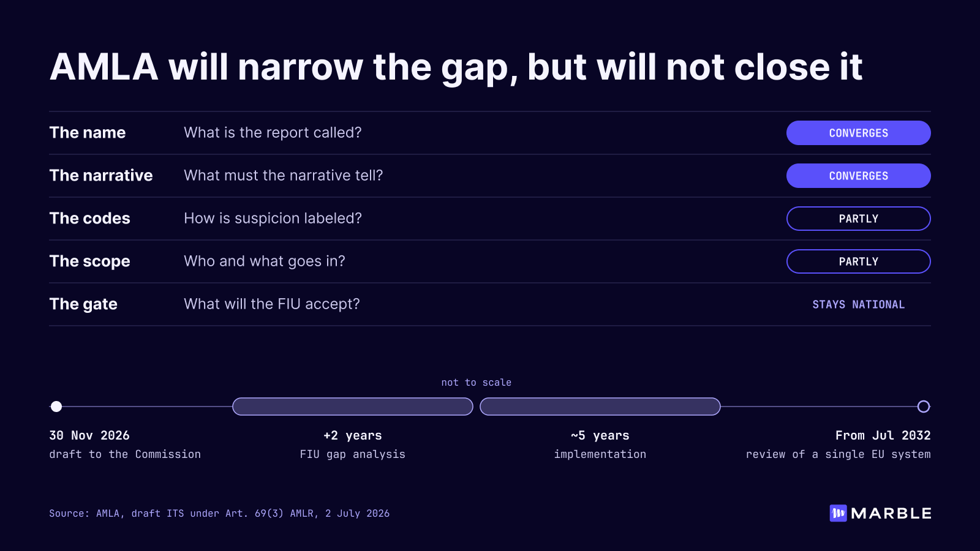Click the Marble logo icon
This screenshot has height=551, width=980.
[x=838, y=513]
